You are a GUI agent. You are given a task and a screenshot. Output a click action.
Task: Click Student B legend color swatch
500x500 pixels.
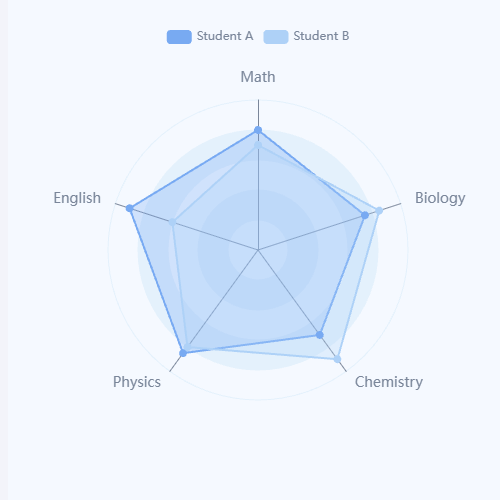[276, 37]
